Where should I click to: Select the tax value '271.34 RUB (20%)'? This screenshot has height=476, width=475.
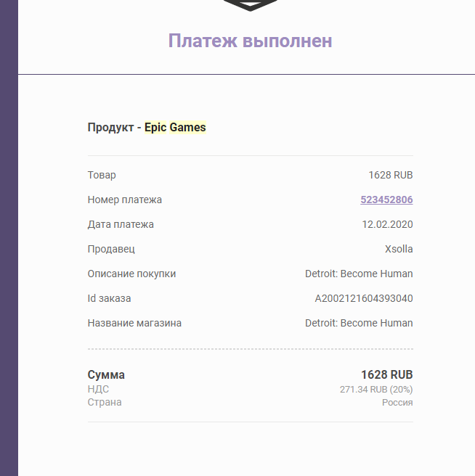(376, 390)
